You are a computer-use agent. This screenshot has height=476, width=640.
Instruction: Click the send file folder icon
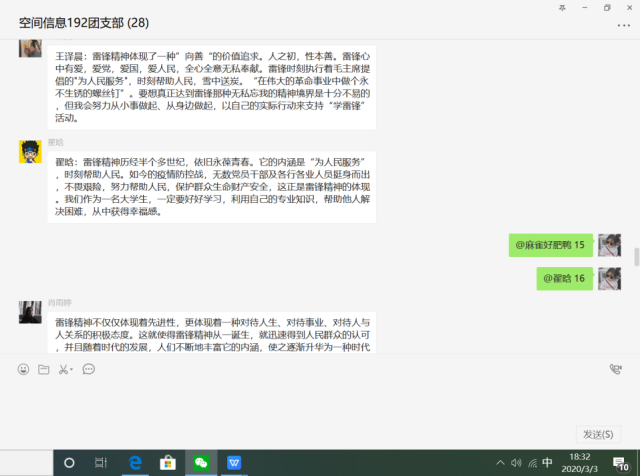pyautogui.click(x=43, y=369)
